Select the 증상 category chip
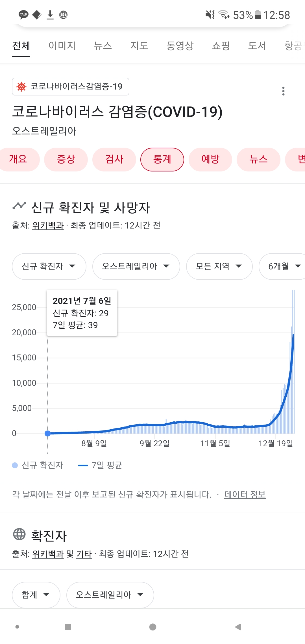The image size is (305, 644). click(x=66, y=159)
